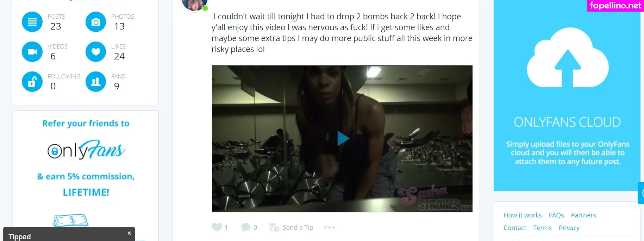
Task: Open the Posts count icon
Action: pos(32,22)
